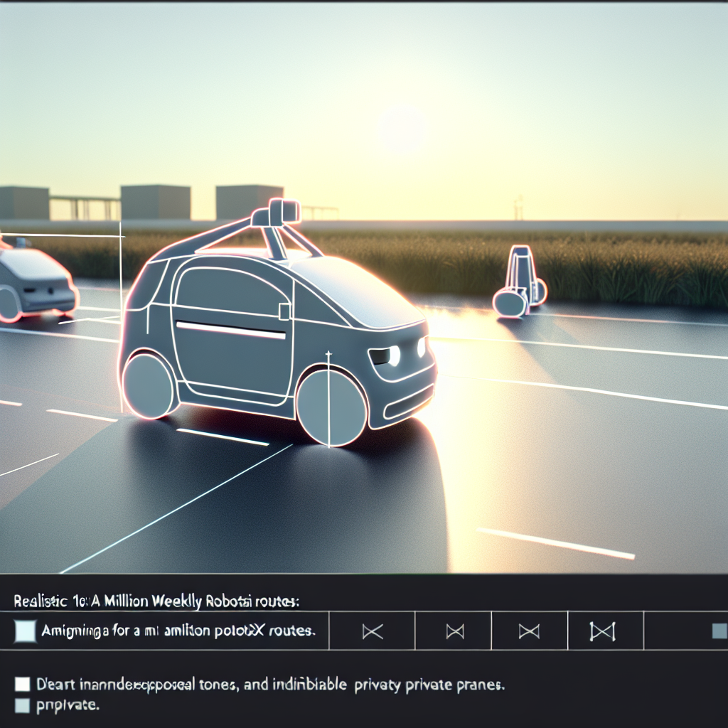Select the partially visible car on the left
This screenshot has height=728, width=728.
click(36, 282)
